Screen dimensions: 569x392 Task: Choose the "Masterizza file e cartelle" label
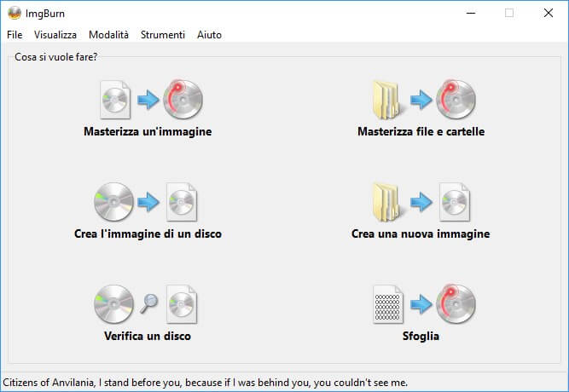click(421, 132)
